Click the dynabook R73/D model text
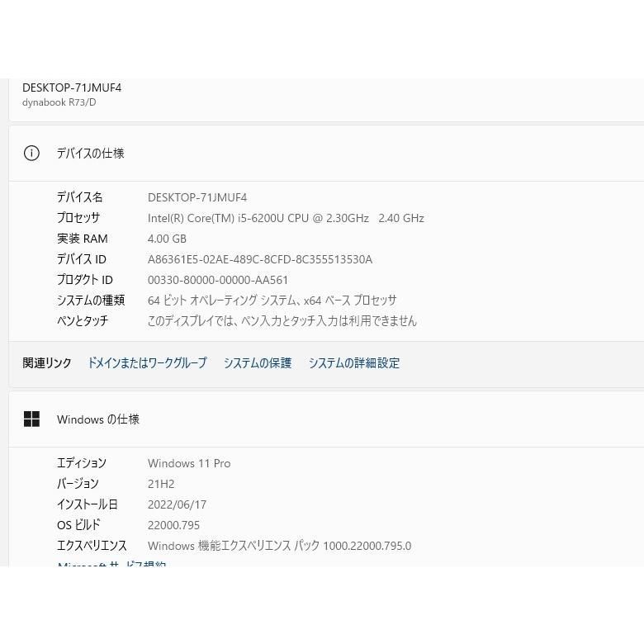This screenshot has width=644, height=644. point(59,102)
